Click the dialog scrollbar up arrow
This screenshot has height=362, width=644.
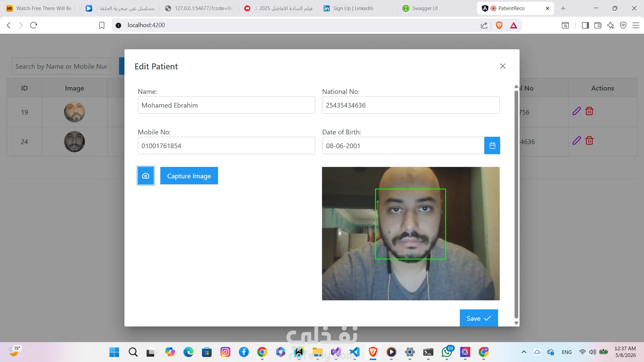[516, 86]
